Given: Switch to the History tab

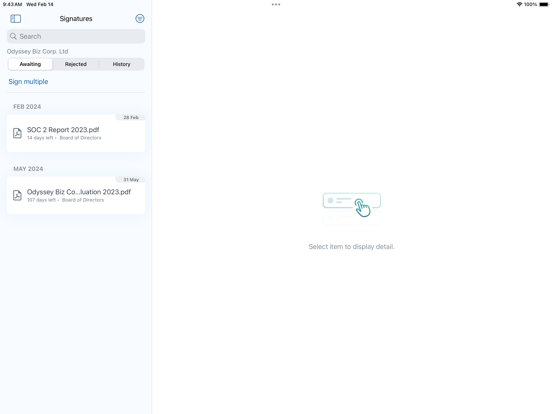Looking at the screenshot, I should [x=121, y=64].
